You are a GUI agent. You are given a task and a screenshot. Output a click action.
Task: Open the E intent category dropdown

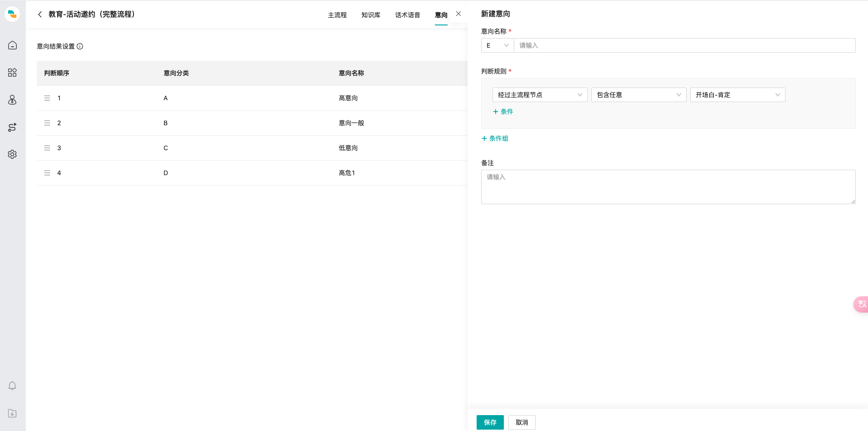(x=497, y=45)
